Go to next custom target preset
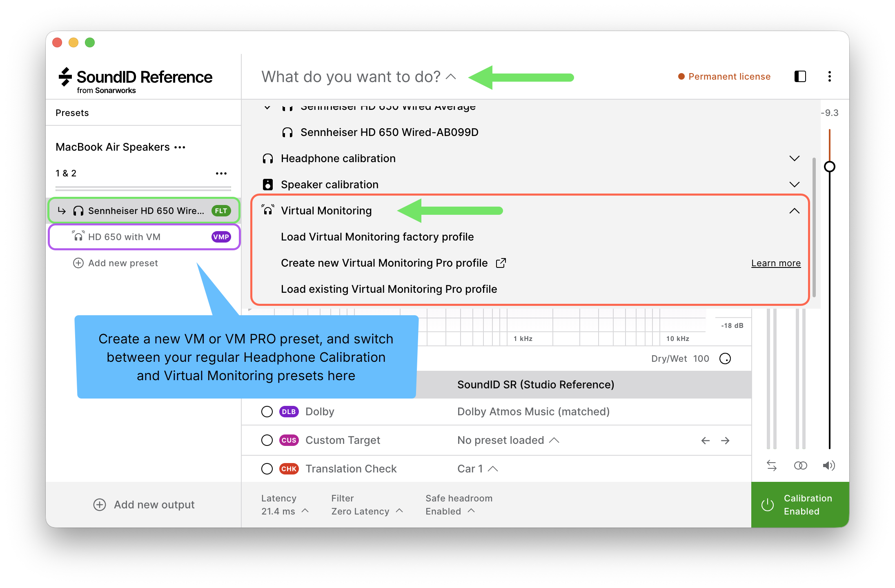 point(725,441)
